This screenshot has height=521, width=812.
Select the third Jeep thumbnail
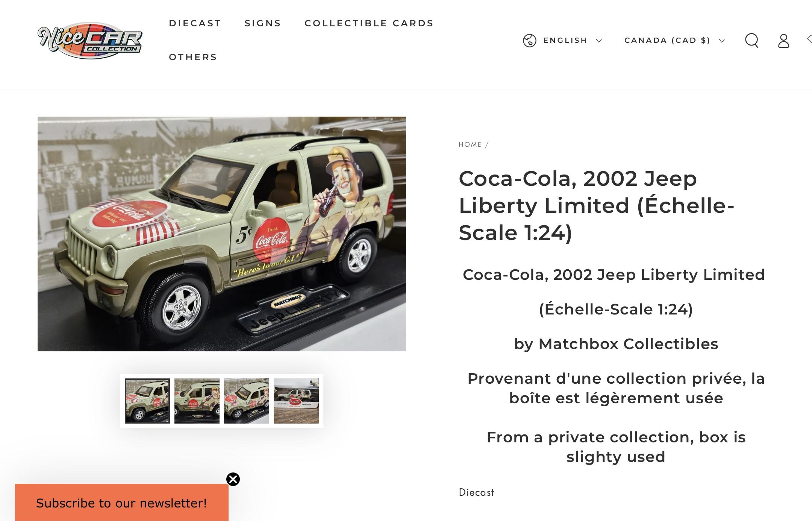pos(247,401)
